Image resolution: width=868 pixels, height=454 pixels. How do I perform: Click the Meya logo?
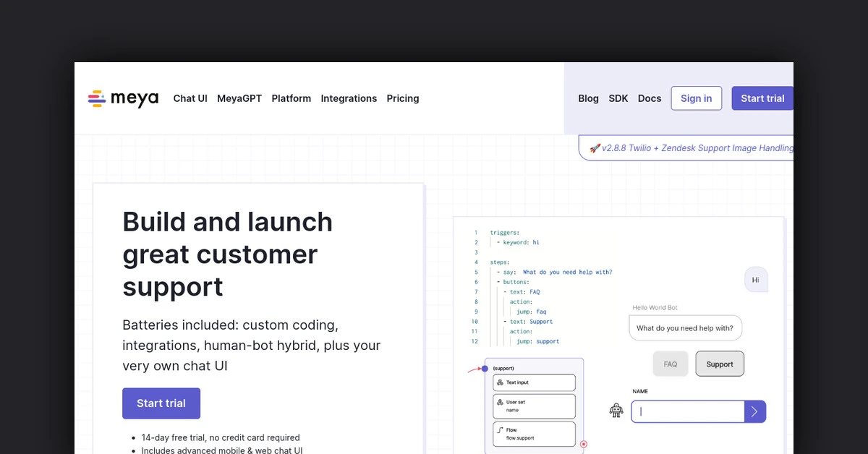coord(123,98)
